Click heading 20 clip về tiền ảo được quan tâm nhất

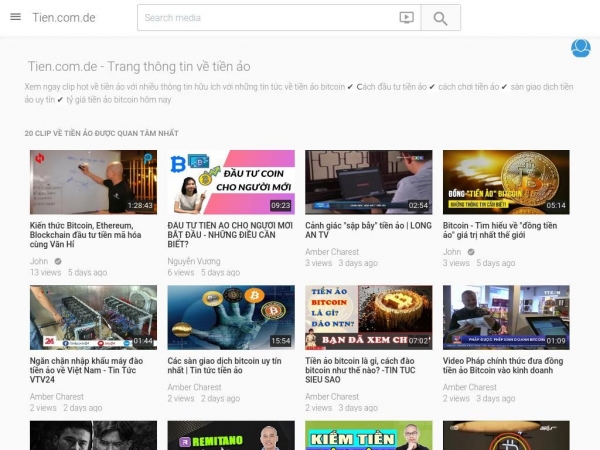101,133
